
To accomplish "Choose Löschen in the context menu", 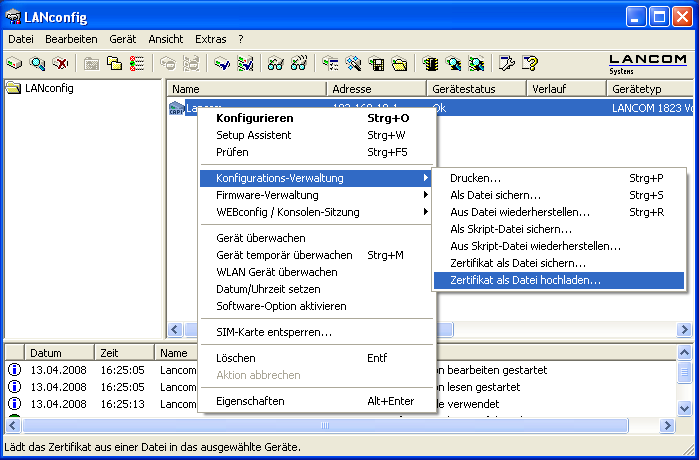I will point(317,358).
